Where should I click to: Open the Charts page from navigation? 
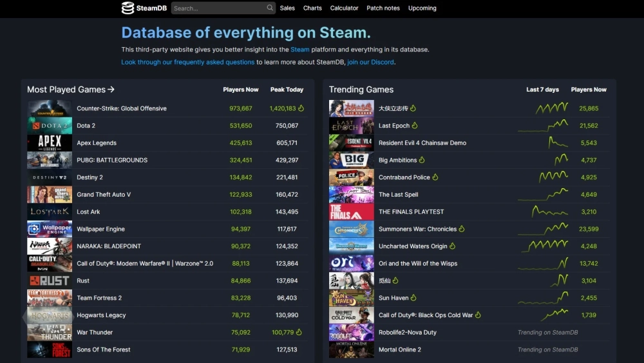pyautogui.click(x=312, y=8)
